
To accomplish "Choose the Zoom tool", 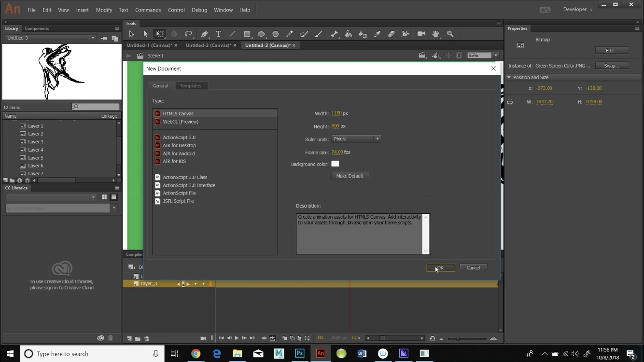I will (x=450, y=34).
